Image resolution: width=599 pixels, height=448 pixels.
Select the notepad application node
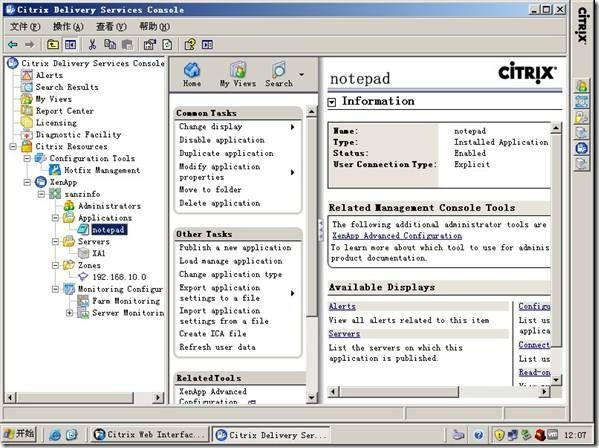[x=109, y=230]
